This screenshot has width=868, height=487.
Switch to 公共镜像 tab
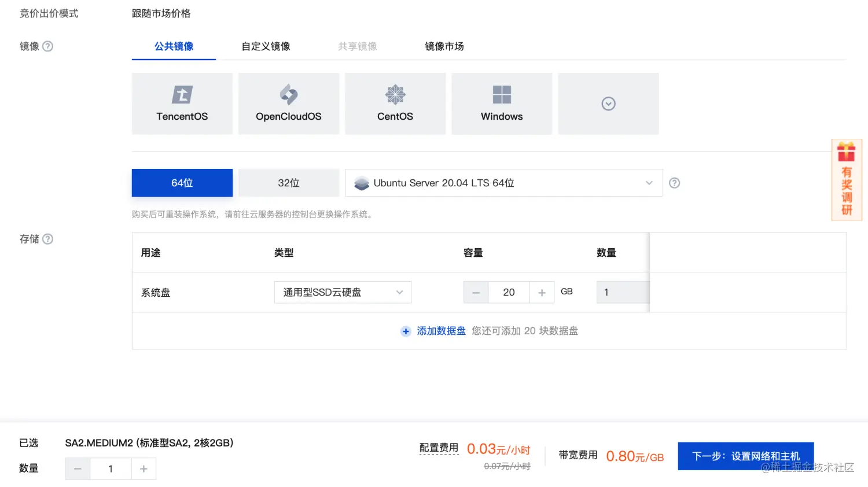174,46
